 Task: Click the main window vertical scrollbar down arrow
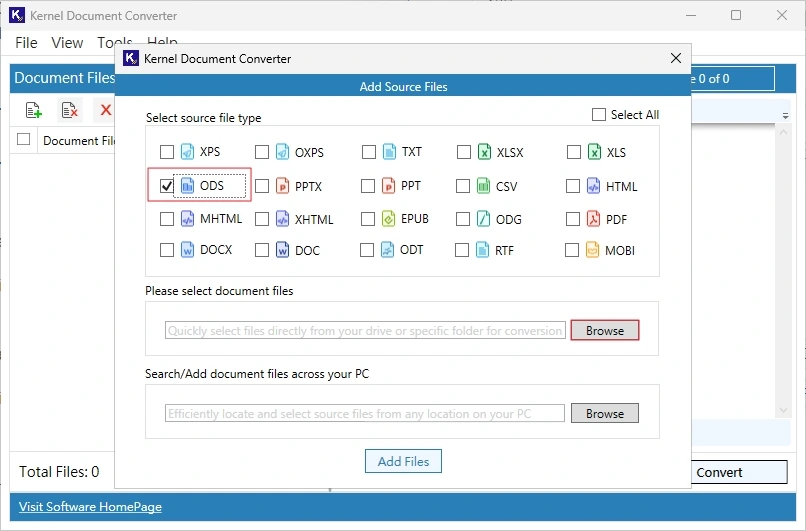point(783,410)
